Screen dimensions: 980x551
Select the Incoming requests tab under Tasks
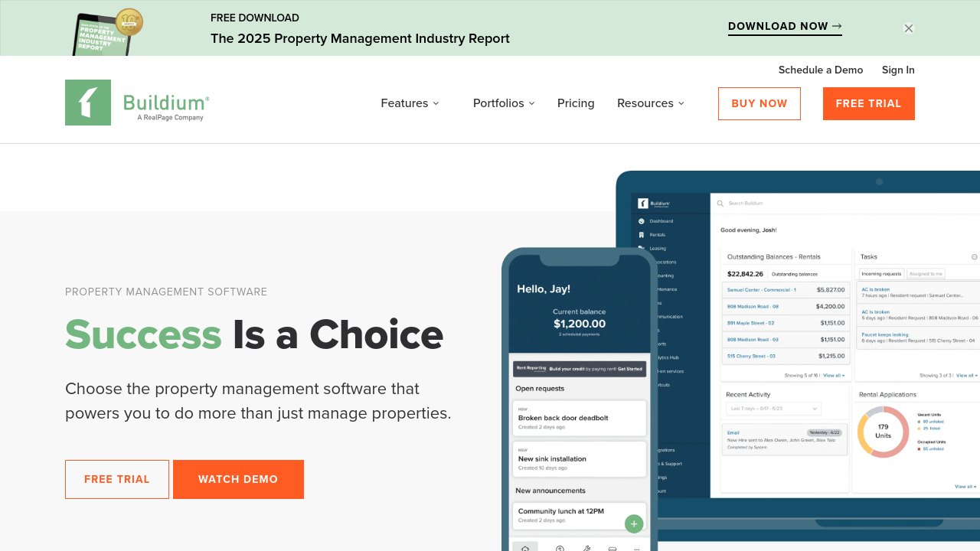[881, 274]
